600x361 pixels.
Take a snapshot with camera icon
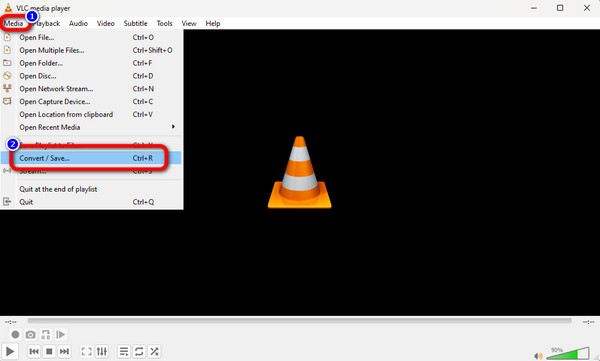tap(31, 335)
